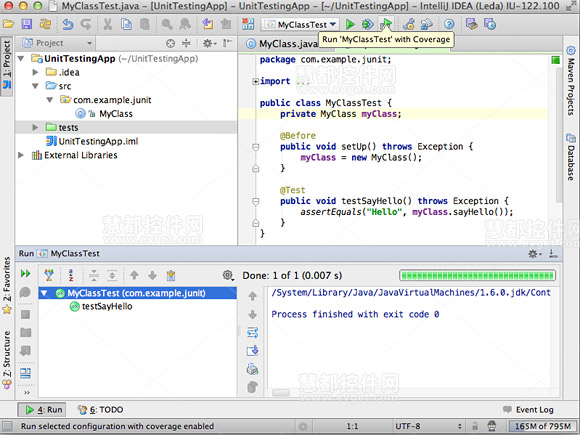The width and height of the screenshot is (580, 435).
Task: Fold the setUp method in gutter
Action: (255, 147)
